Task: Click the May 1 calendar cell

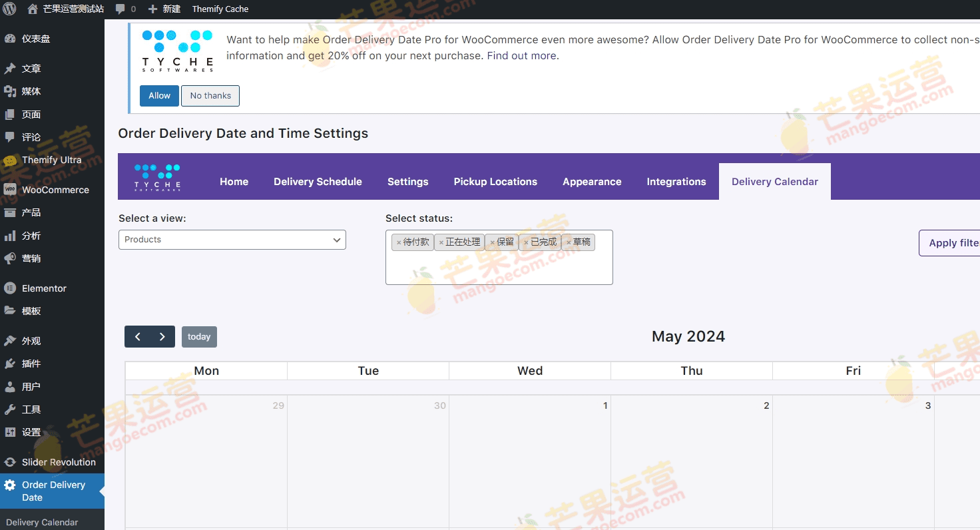Action: tap(530, 461)
